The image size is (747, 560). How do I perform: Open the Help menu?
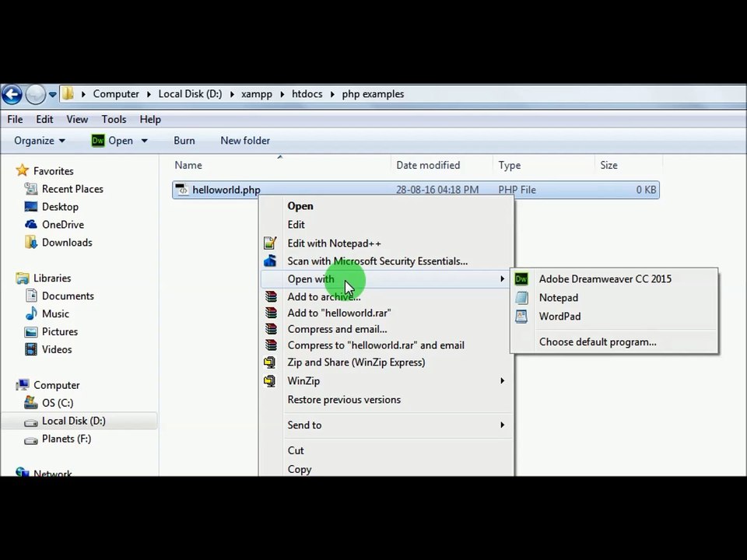point(150,119)
